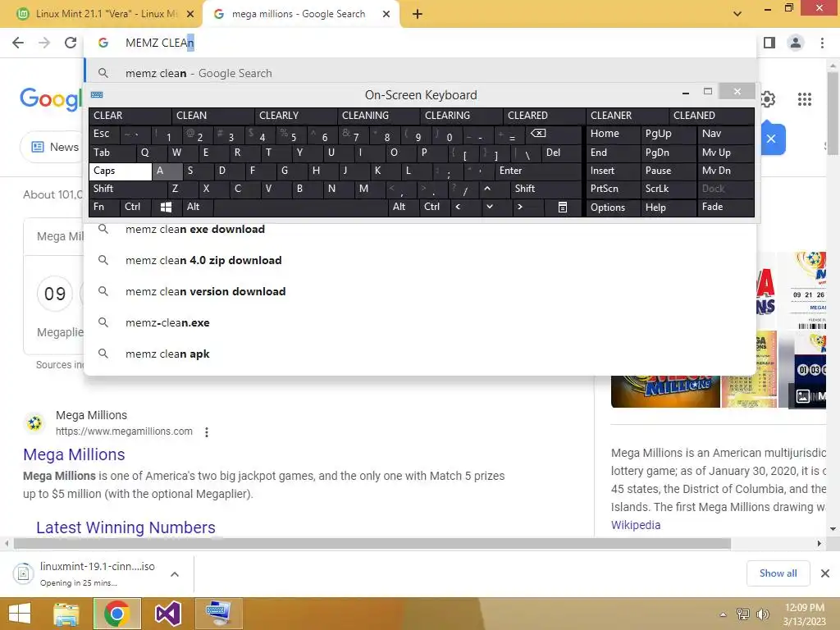Open the Windows Start button

point(20,614)
